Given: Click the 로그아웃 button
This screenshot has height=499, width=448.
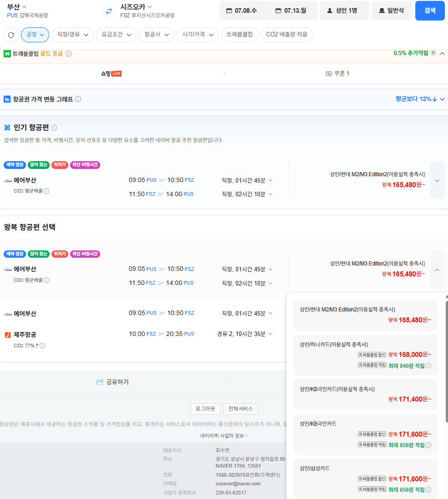Looking at the screenshot, I should tap(205, 409).
